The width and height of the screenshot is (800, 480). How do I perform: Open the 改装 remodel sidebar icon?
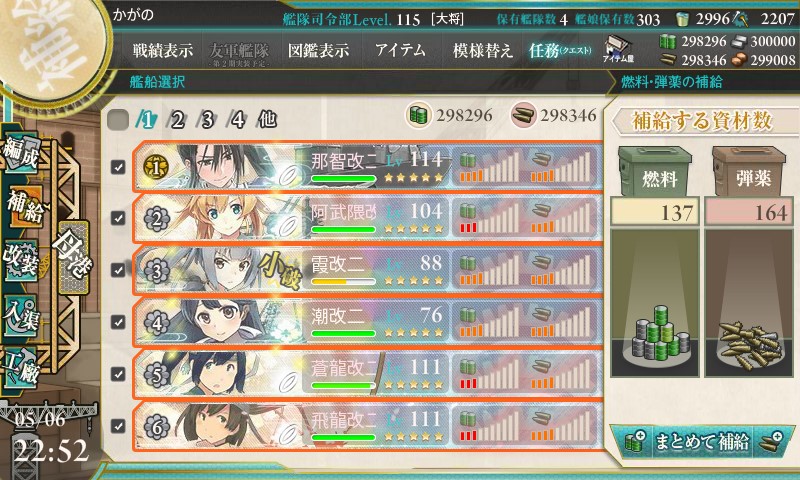[x=21, y=260]
